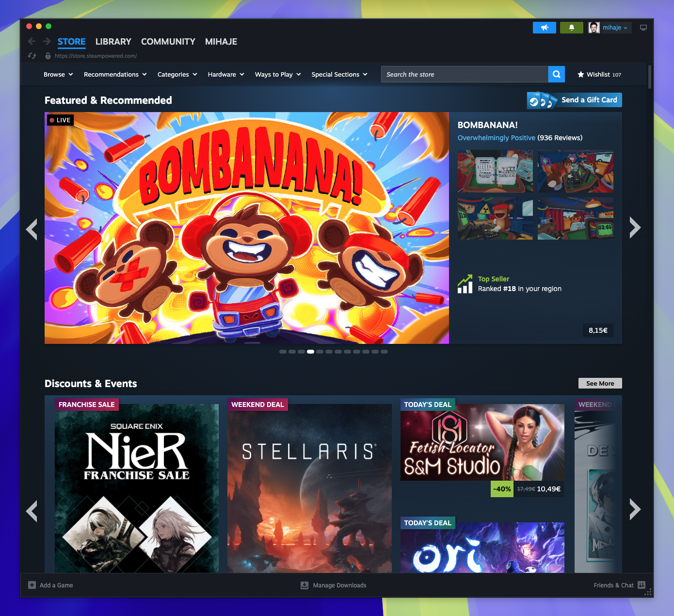The height and width of the screenshot is (616, 674).
Task: Show previous Discounts & Events items
Action: click(x=32, y=511)
